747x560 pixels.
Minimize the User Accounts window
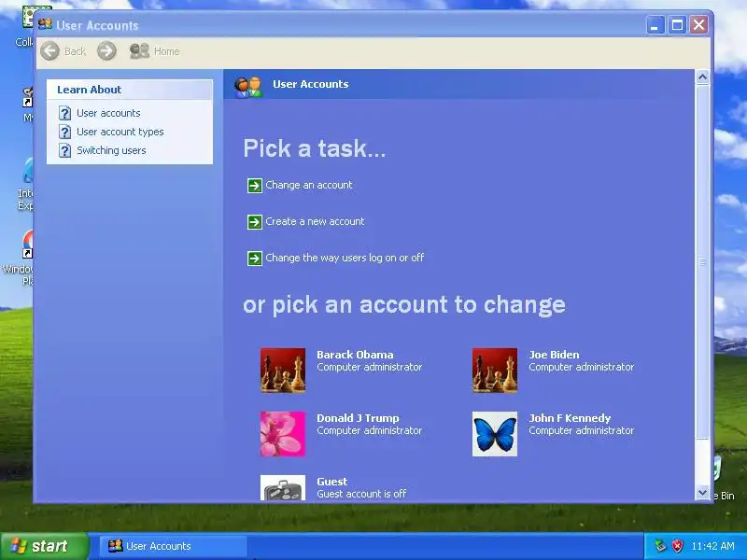pos(655,25)
